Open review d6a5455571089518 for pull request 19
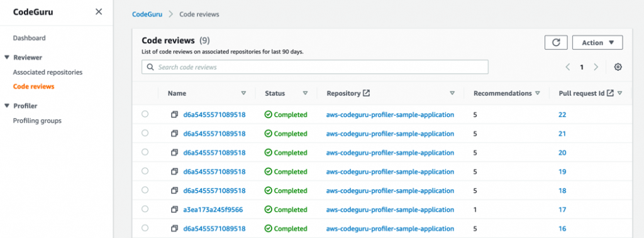 click(x=214, y=171)
